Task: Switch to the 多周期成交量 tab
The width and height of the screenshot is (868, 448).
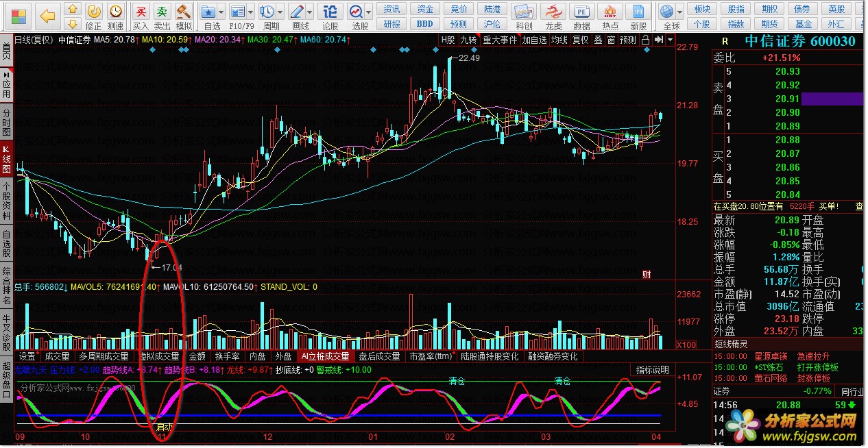Action: click(104, 356)
